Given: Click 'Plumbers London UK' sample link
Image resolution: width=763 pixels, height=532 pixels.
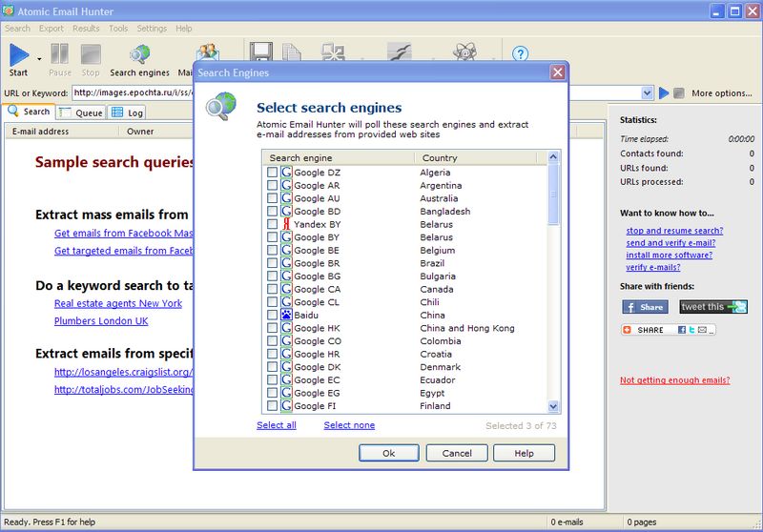Looking at the screenshot, I should 101,321.
